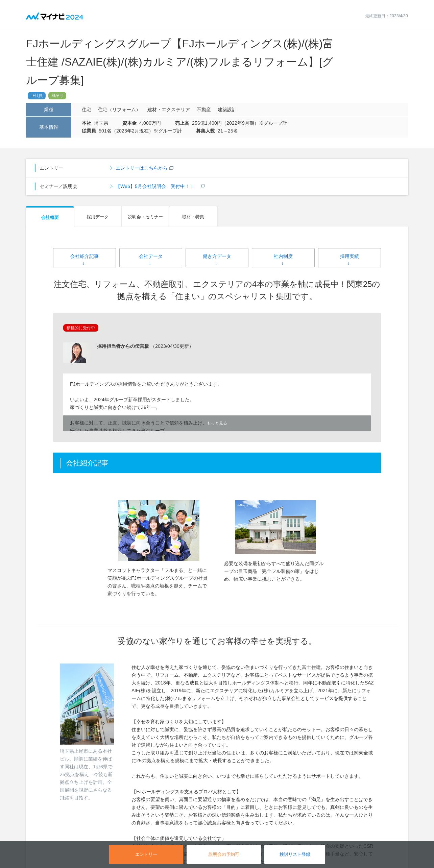
Task: Click the headquarters building photo
Action: click(x=87, y=704)
